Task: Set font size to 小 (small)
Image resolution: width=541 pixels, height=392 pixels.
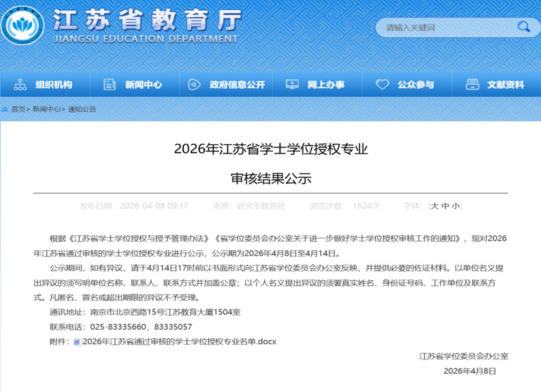Action: pos(455,206)
